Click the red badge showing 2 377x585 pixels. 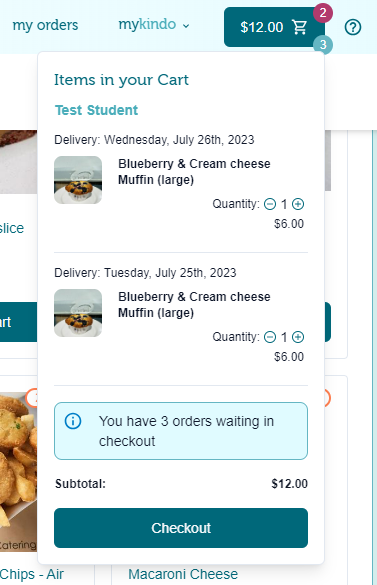pos(323,13)
